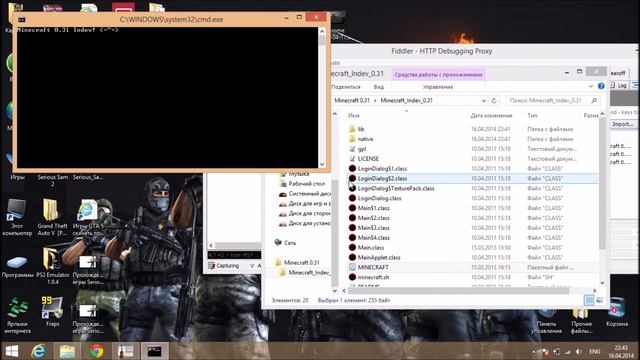
Task: Open Explorer help icon
Action: pos(601,86)
